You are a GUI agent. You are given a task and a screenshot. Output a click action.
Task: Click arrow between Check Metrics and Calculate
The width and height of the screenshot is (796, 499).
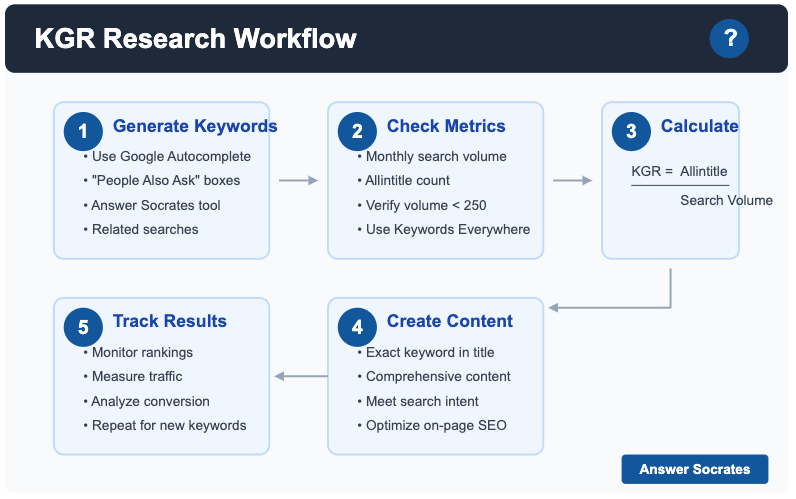point(572,181)
